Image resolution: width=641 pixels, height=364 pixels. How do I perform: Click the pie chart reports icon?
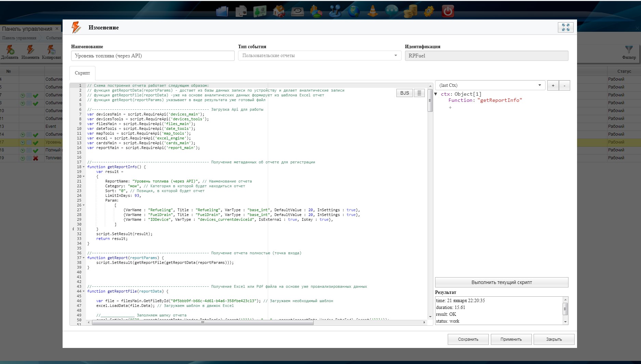316,11
